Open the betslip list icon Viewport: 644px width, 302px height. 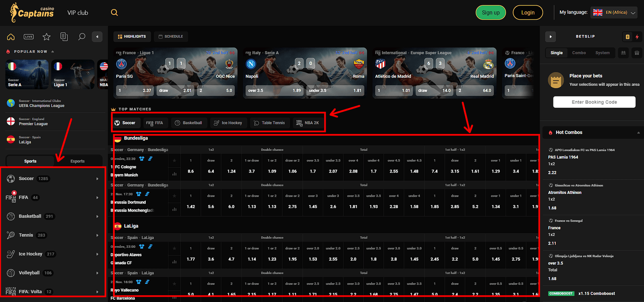click(x=627, y=37)
